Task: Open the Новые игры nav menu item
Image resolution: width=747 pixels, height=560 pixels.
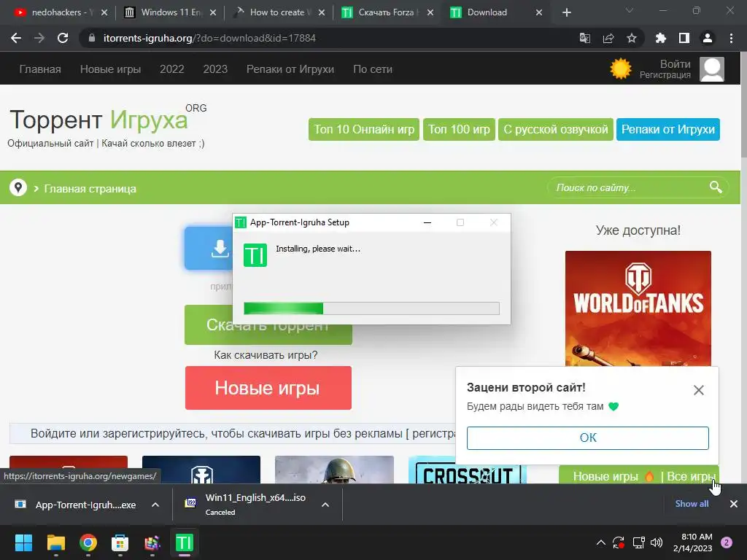Action: [x=111, y=69]
